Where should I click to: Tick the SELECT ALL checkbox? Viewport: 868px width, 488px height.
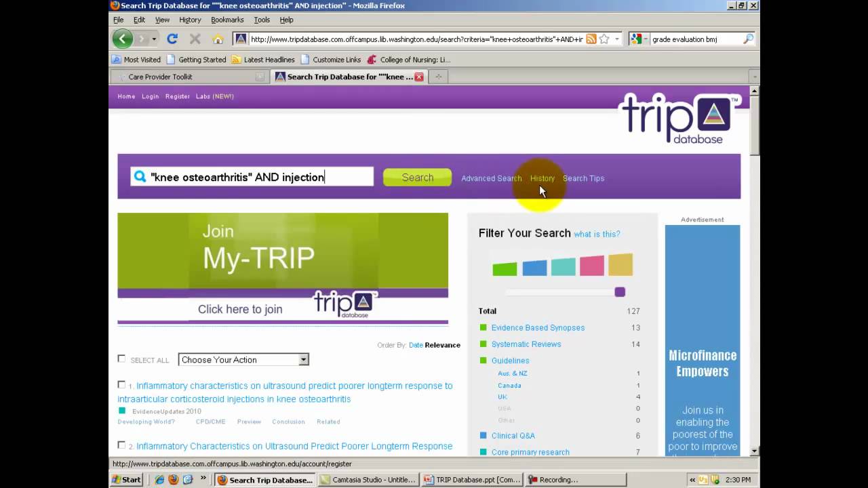click(121, 359)
